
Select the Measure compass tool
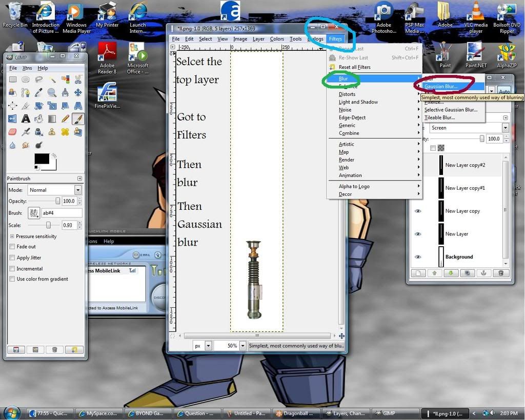[x=65, y=92]
